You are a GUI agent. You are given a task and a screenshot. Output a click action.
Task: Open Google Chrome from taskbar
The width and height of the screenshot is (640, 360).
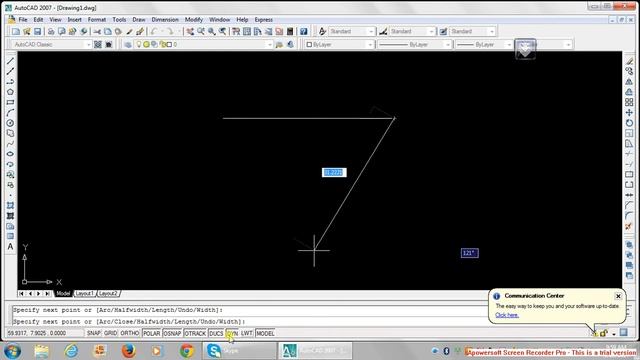pyautogui.click(x=187, y=351)
